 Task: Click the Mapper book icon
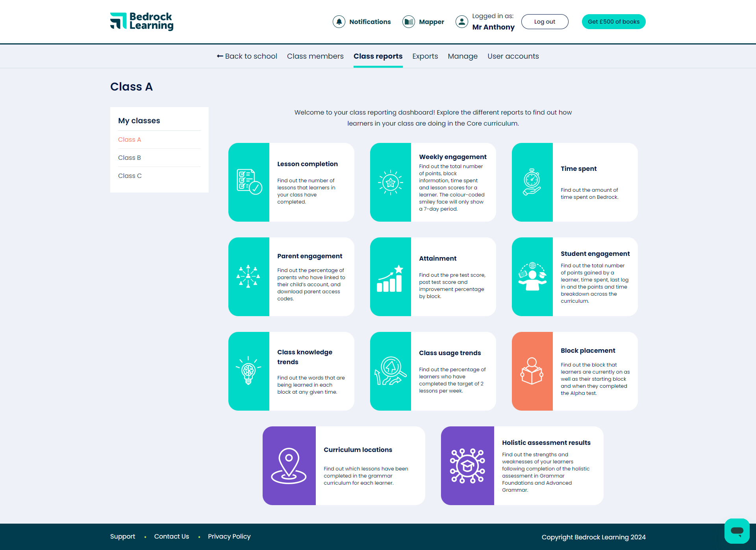(x=409, y=22)
